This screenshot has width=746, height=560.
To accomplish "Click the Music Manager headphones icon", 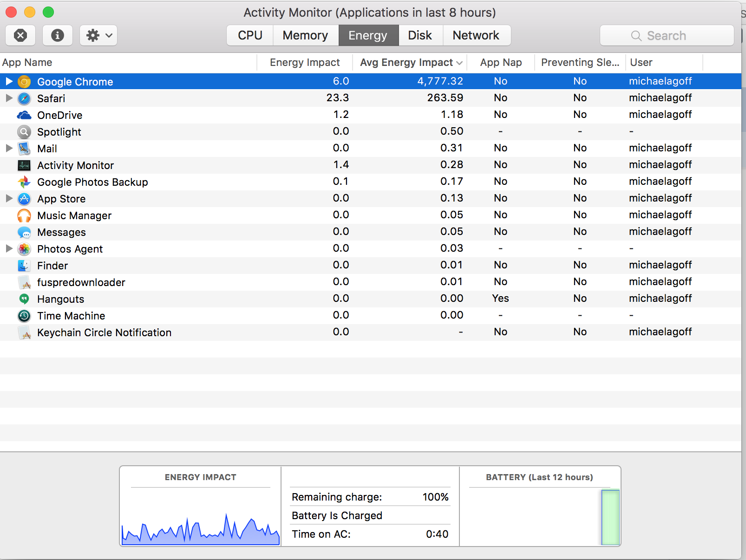I will pos(24,215).
